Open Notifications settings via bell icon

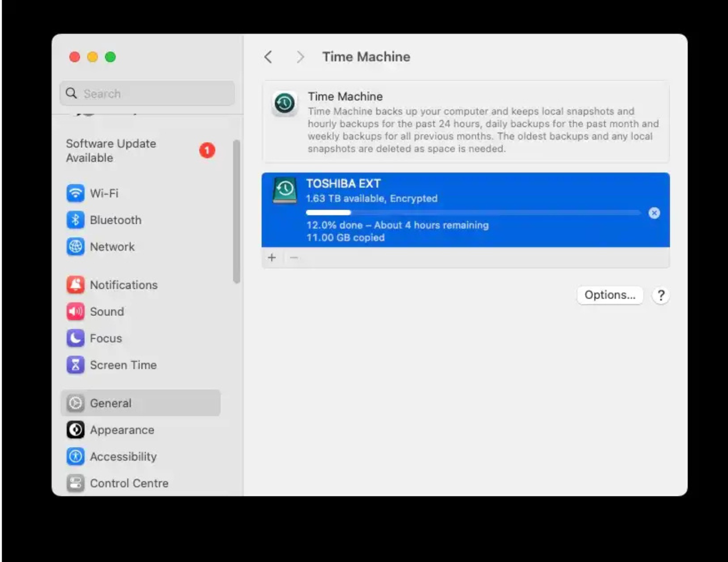coord(76,285)
